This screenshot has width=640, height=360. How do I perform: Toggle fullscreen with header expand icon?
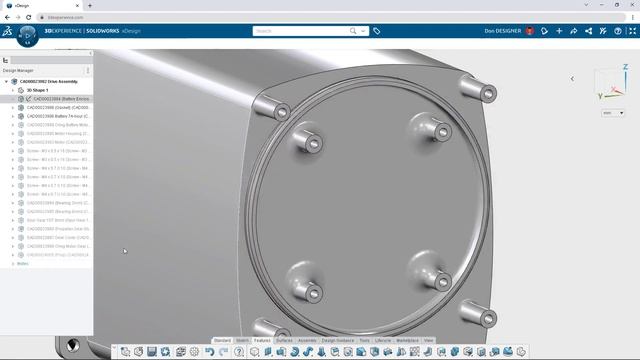(x=632, y=31)
